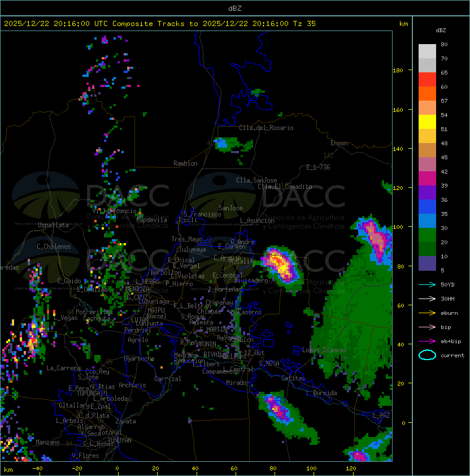Viewport: 470px width, 476px height.
Task: Click the Clla.del_Rosario label
Action: (x=266, y=128)
